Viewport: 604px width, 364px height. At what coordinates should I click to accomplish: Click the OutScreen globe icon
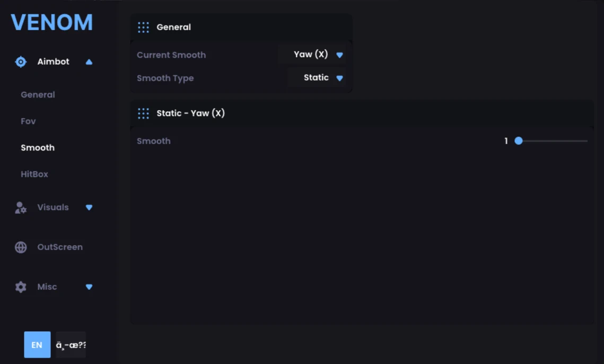21,247
